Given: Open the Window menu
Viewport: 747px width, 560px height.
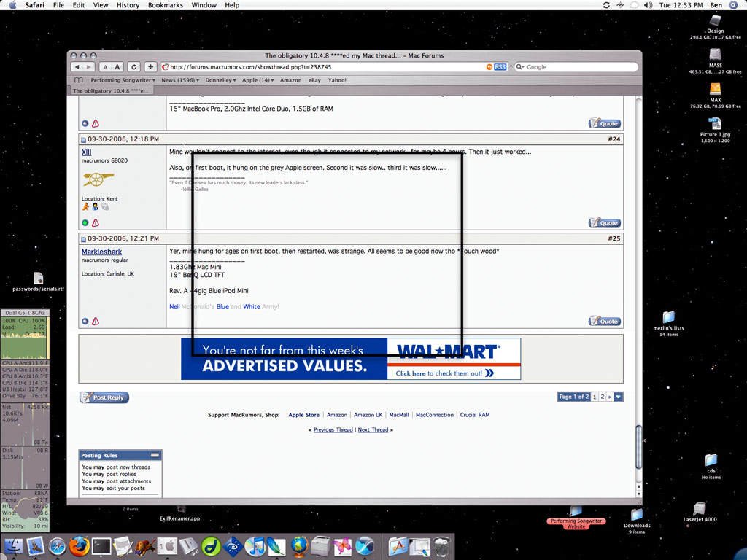Looking at the screenshot, I should coord(204,5).
